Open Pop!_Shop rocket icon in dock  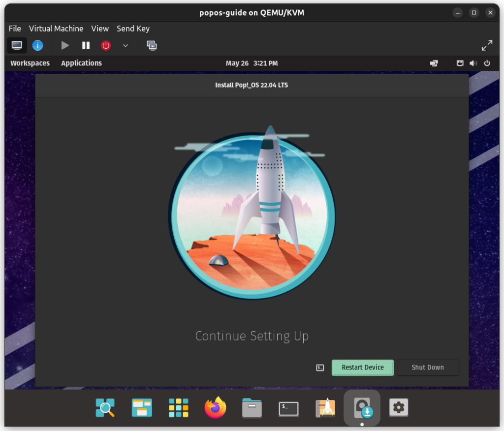pyautogui.click(x=325, y=407)
